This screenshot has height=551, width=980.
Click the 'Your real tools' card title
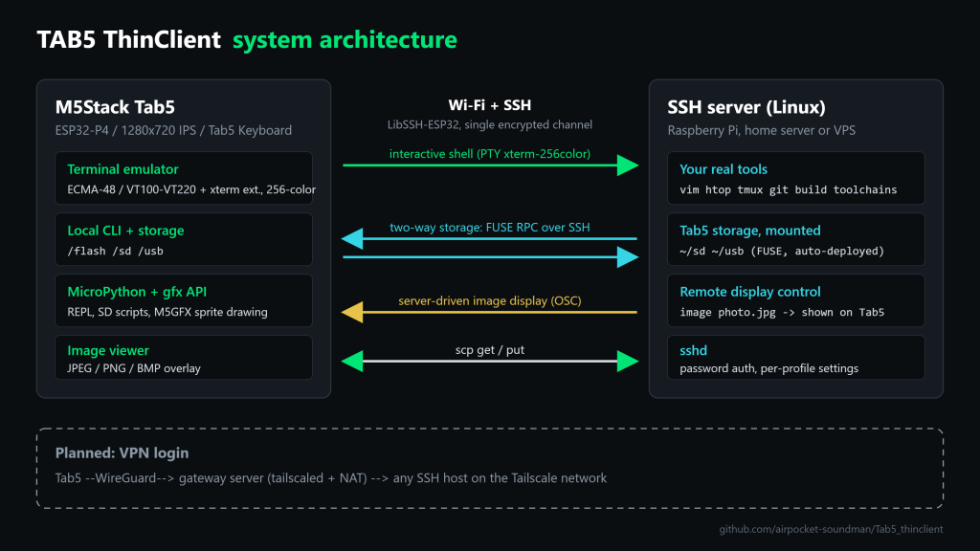724,169
